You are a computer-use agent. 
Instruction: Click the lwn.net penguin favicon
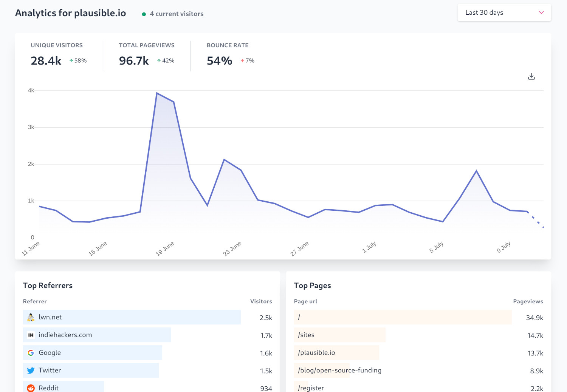tap(31, 317)
